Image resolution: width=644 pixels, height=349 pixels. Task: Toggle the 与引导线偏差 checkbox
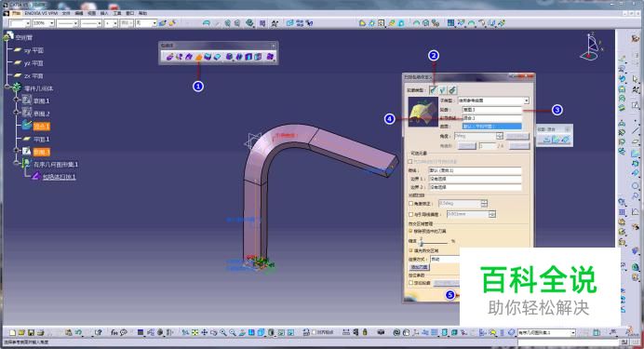(411, 214)
